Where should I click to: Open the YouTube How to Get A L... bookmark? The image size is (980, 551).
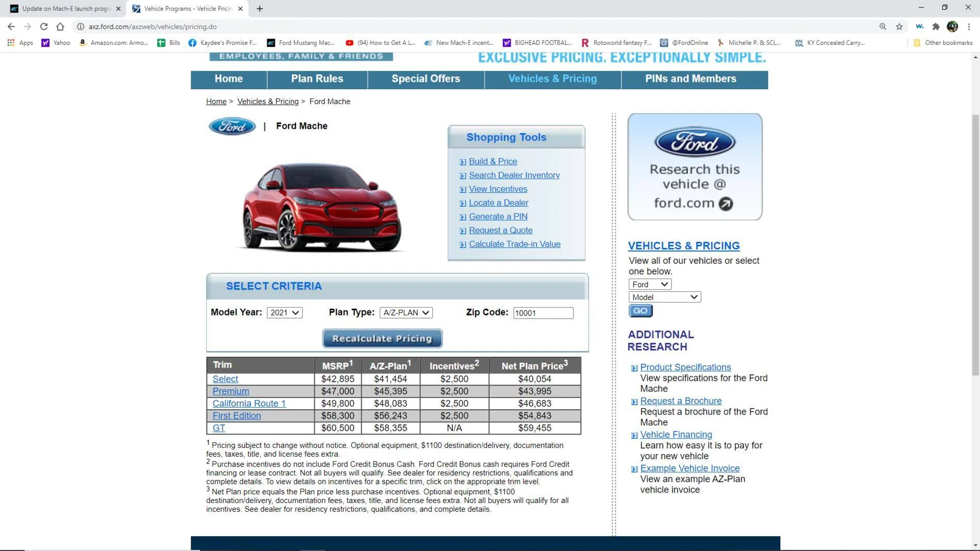coord(381,43)
